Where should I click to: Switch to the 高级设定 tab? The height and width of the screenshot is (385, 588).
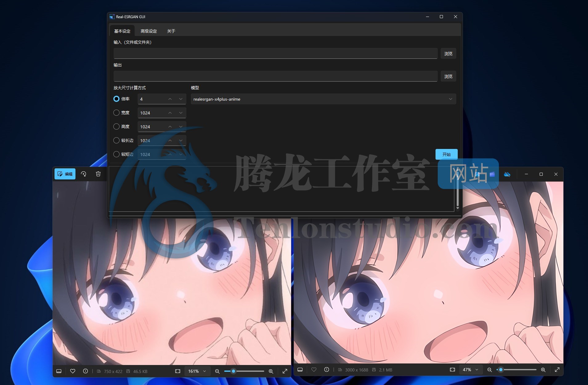point(149,31)
